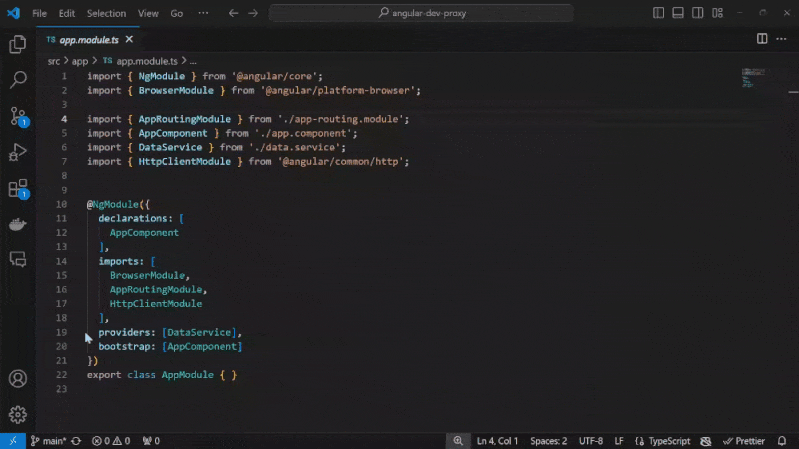Open the Manage gear icon
The height and width of the screenshot is (449, 799).
click(17, 414)
